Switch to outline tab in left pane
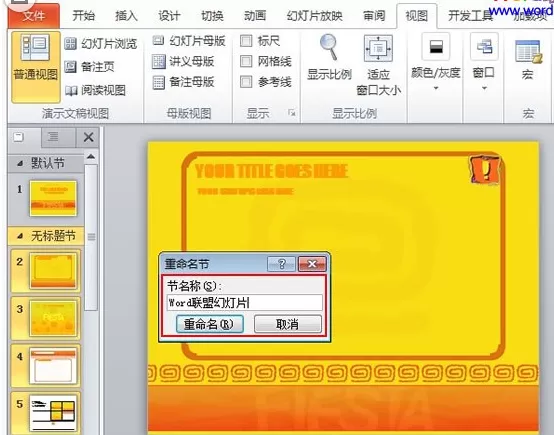This screenshot has width=554, height=435. coord(53,137)
